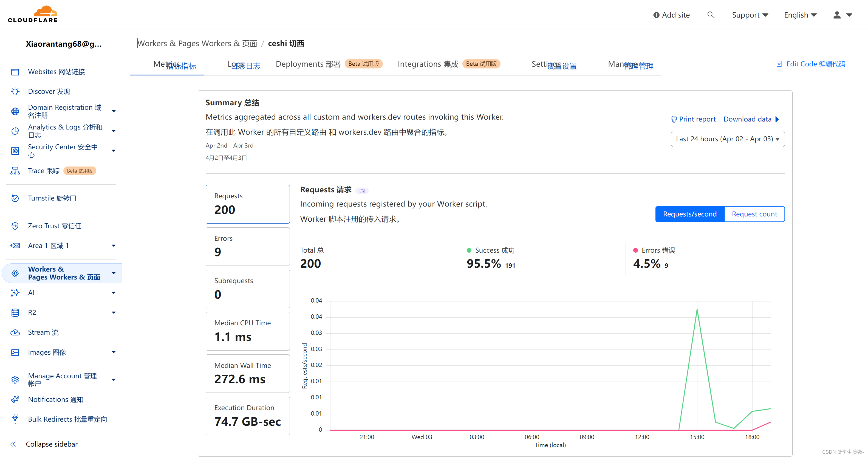Select the Subrequests metric card

(248, 289)
